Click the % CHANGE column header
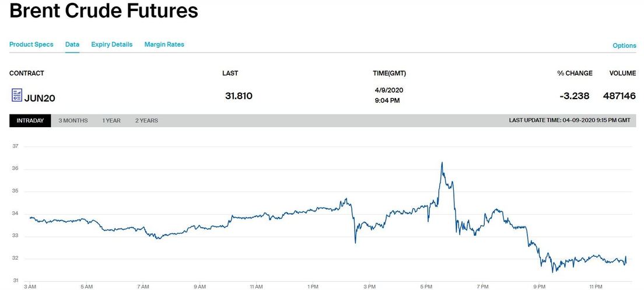Viewport: 644px width, 290px height. point(574,74)
